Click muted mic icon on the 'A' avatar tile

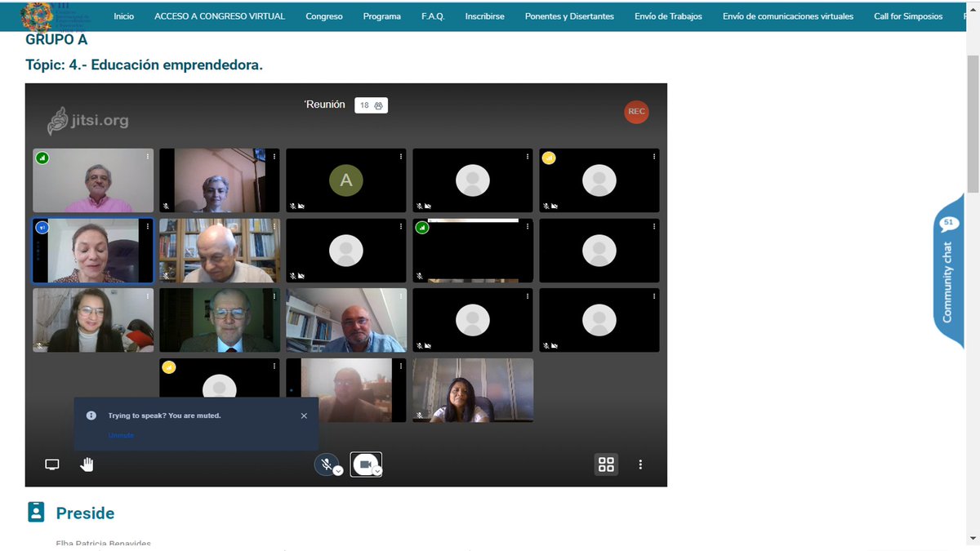point(292,207)
